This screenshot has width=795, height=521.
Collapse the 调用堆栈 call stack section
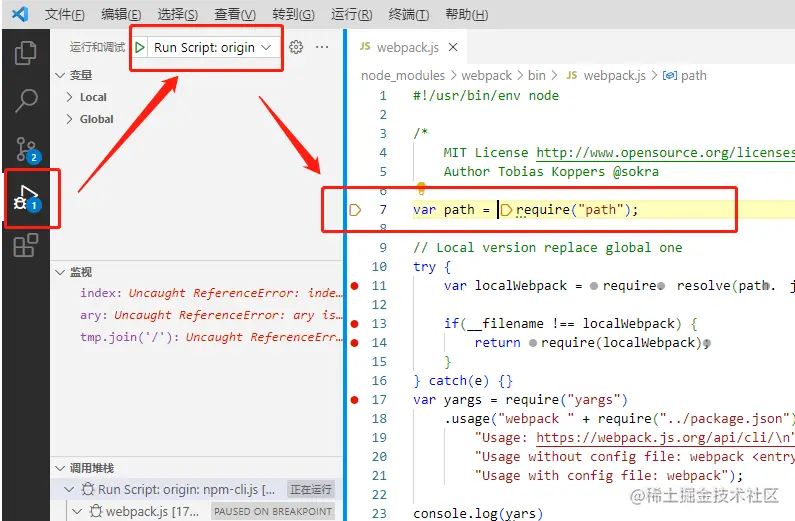click(x=60, y=468)
